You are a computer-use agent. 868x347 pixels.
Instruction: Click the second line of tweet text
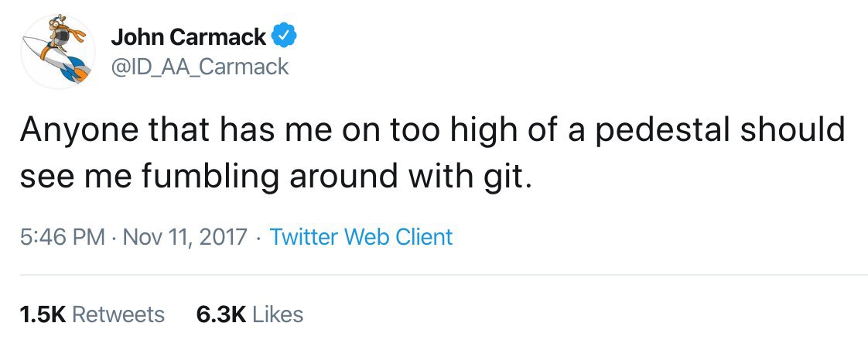(x=276, y=178)
